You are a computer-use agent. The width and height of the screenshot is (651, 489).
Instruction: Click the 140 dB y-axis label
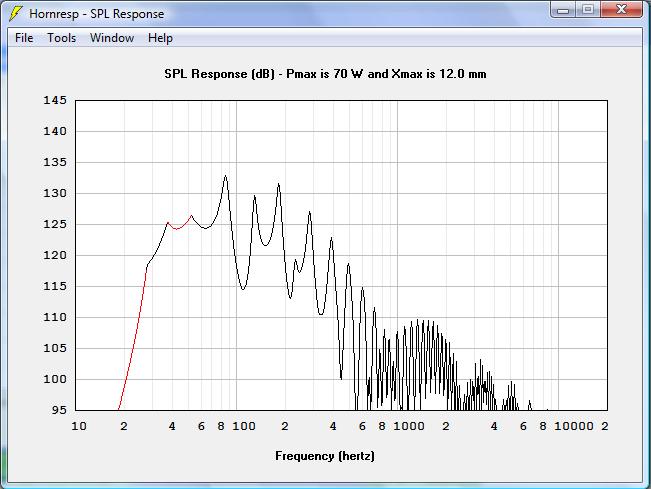point(55,131)
